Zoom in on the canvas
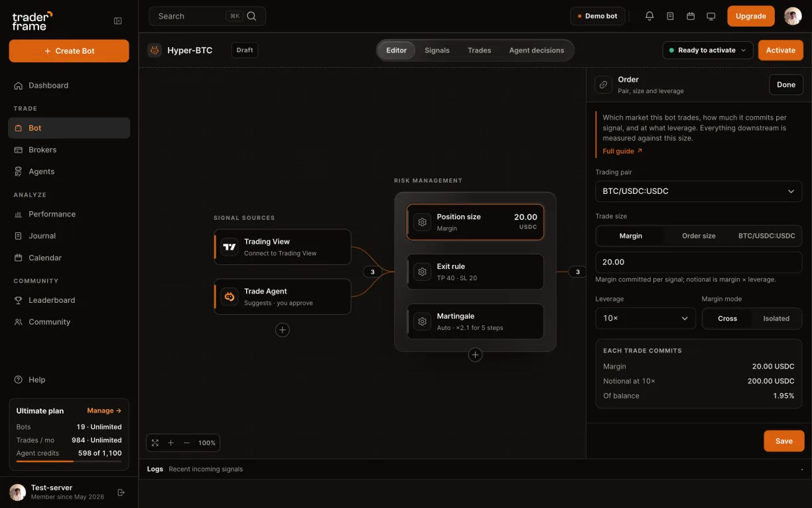Screen dimensions: 812x508 click(x=170, y=443)
